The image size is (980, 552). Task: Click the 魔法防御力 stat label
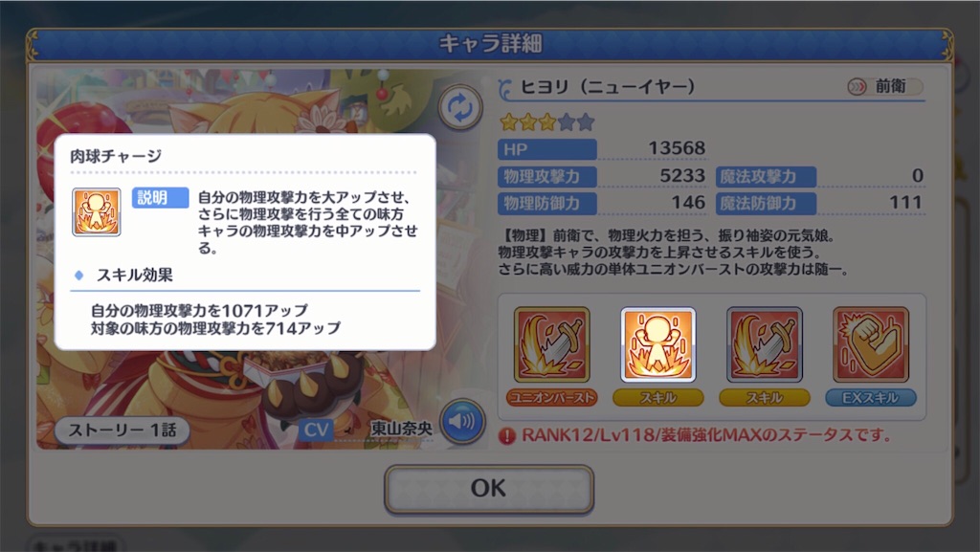pos(767,204)
